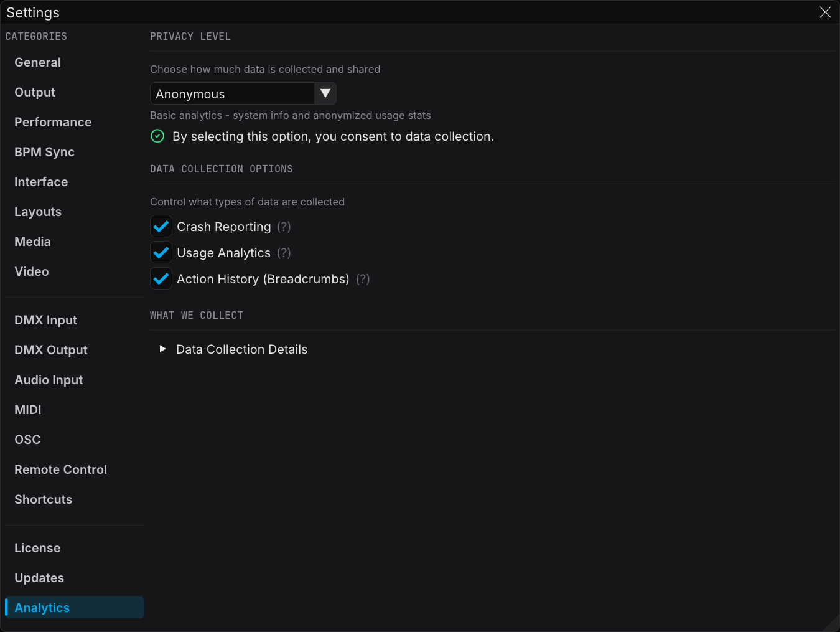This screenshot has width=840, height=632.
Task: Click the privacy level dropdown arrow
Action: [325, 93]
